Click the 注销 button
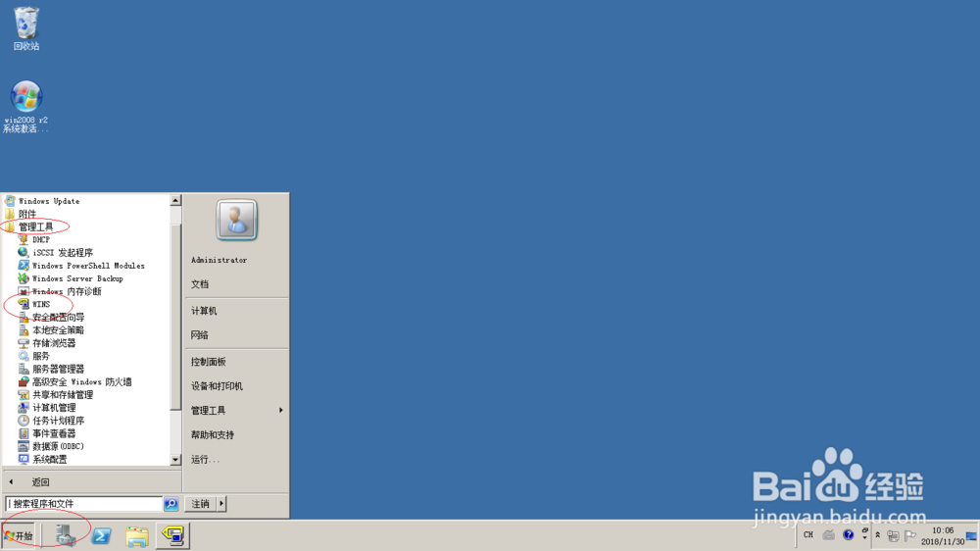The height and width of the screenshot is (551, 980). (200, 504)
